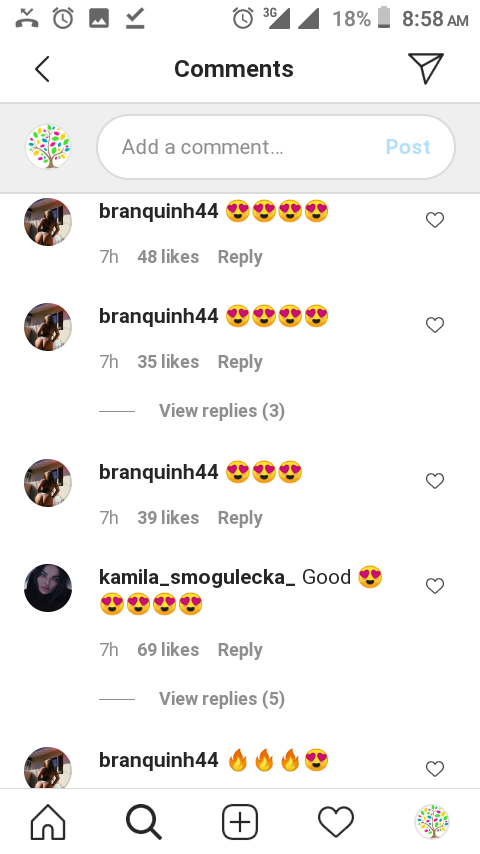The height and width of the screenshot is (854, 480).
Task: Open kamila_smogulecka_ profile picture
Action: 48,588
